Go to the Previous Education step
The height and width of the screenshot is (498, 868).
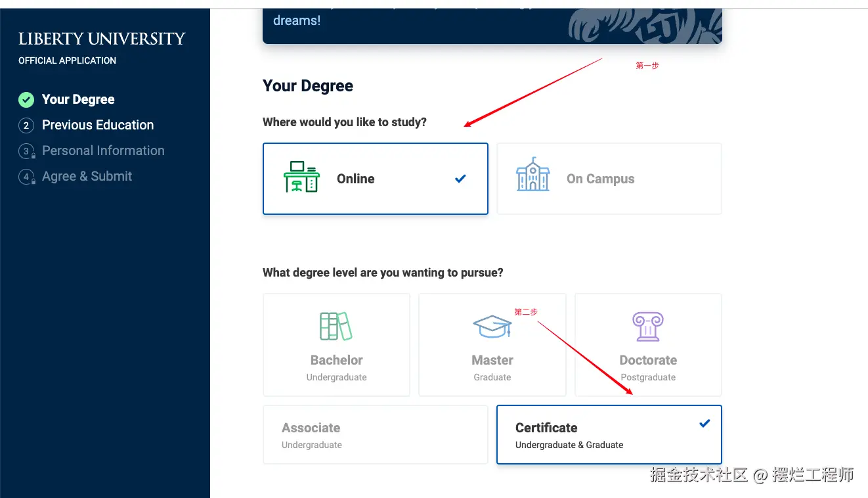click(x=98, y=125)
